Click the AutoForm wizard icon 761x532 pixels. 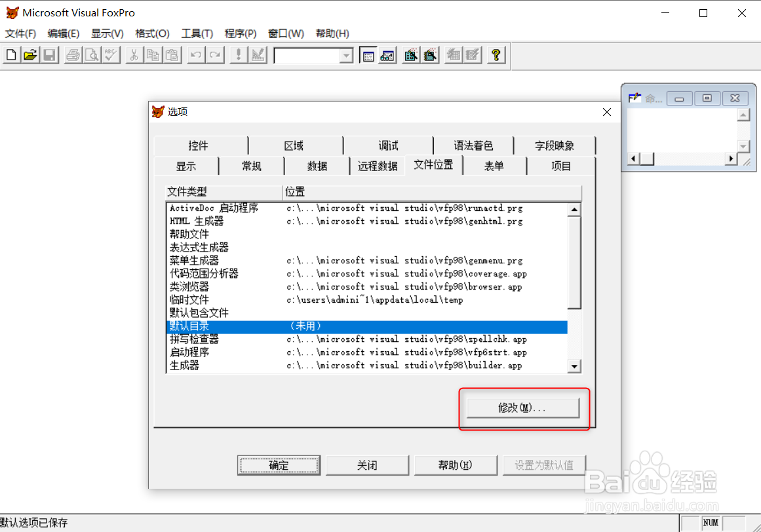pyautogui.click(x=454, y=55)
